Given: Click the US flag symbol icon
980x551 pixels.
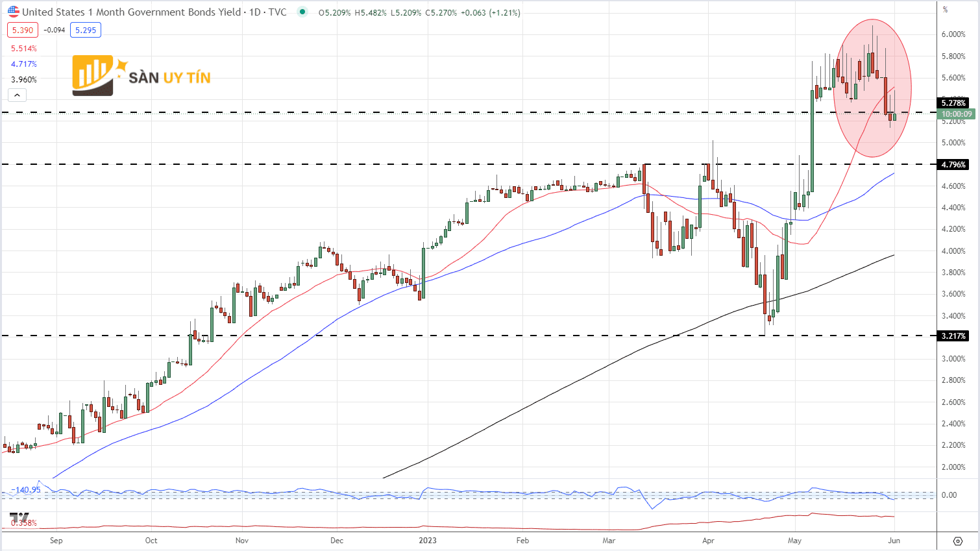Looking at the screenshot, I should [14, 12].
